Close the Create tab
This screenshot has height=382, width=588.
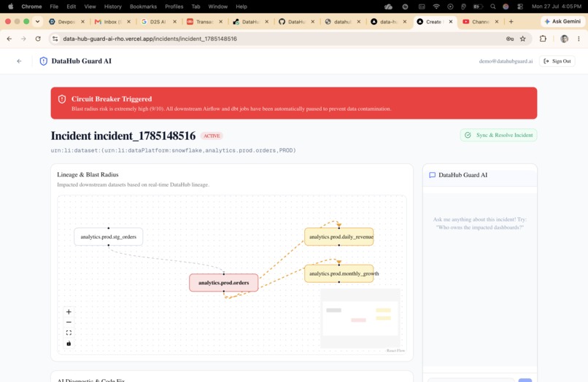pos(450,22)
